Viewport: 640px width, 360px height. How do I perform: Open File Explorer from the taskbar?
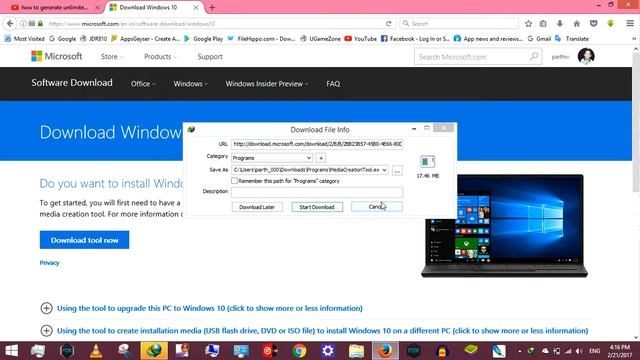(x=356, y=351)
